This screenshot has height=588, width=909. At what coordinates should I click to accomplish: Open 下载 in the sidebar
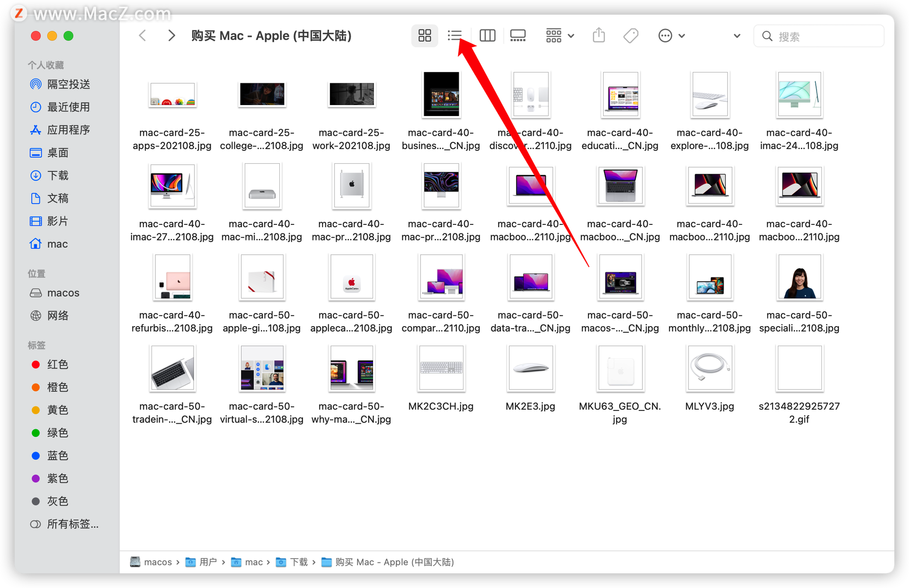point(49,175)
